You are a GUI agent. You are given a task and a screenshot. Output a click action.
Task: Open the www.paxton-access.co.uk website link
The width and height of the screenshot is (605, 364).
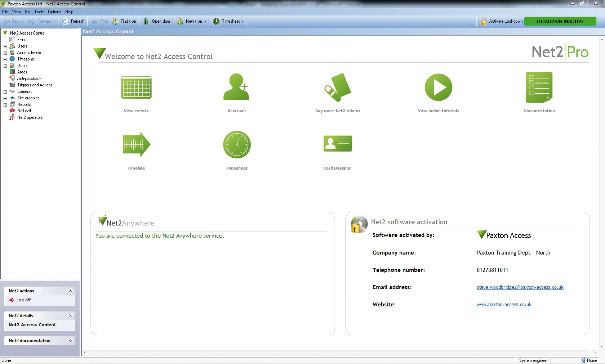pos(504,305)
